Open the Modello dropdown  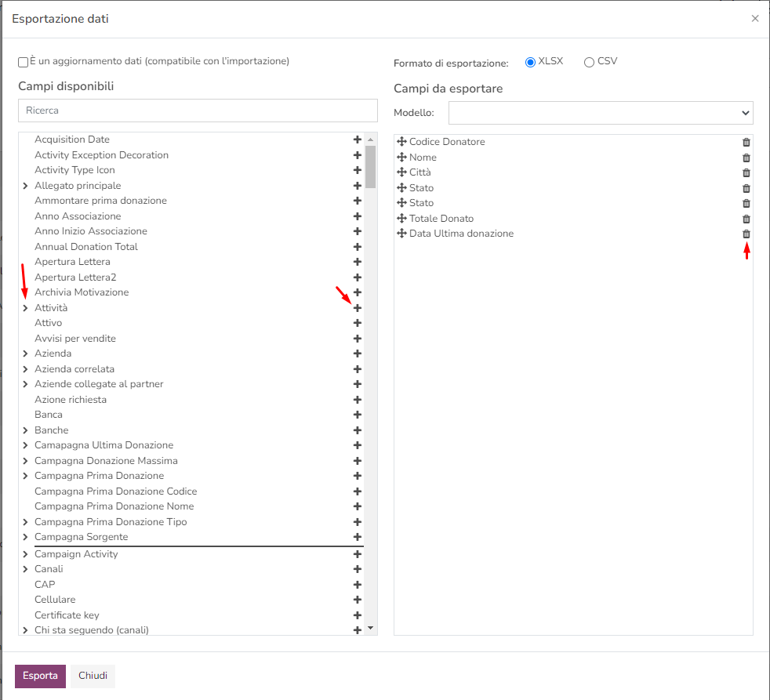point(601,113)
